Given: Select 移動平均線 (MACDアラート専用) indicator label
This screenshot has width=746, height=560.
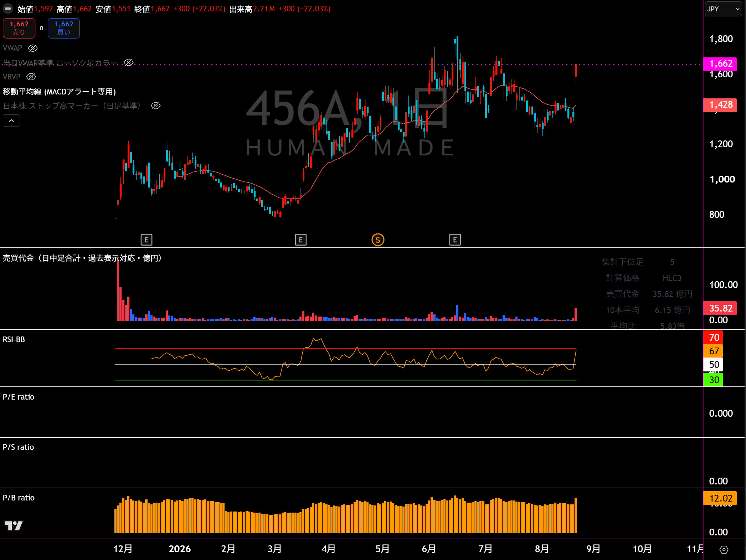Looking at the screenshot, I should (59, 92).
